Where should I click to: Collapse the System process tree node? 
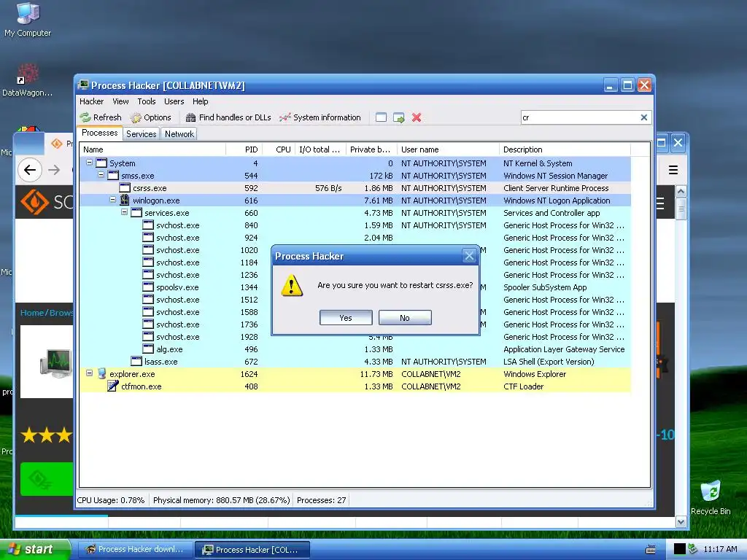pos(89,163)
